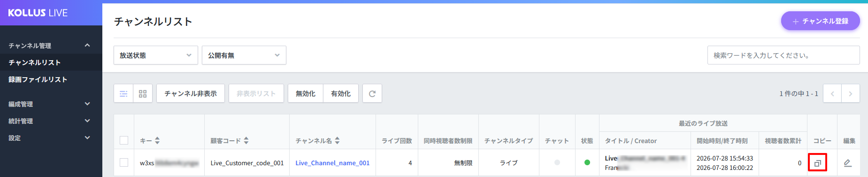Switch to list view layout icon
This screenshot has width=868, height=177.
[123, 94]
